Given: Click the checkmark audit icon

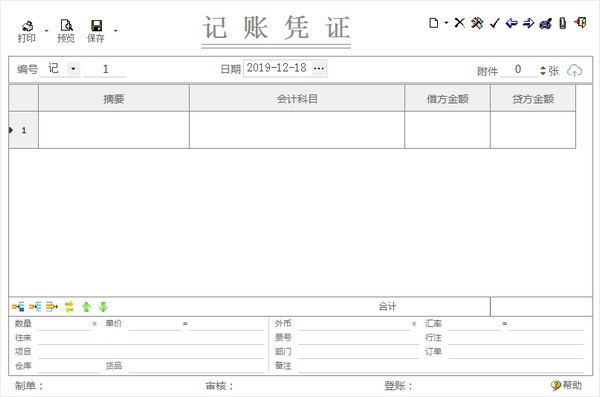Looking at the screenshot, I should coord(495,23).
